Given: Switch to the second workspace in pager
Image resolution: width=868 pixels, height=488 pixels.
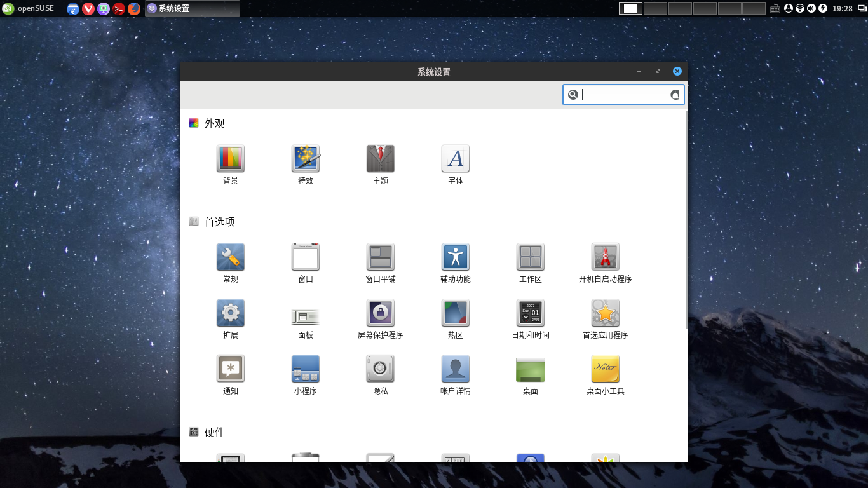Looking at the screenshot, I should pos(655,8).
